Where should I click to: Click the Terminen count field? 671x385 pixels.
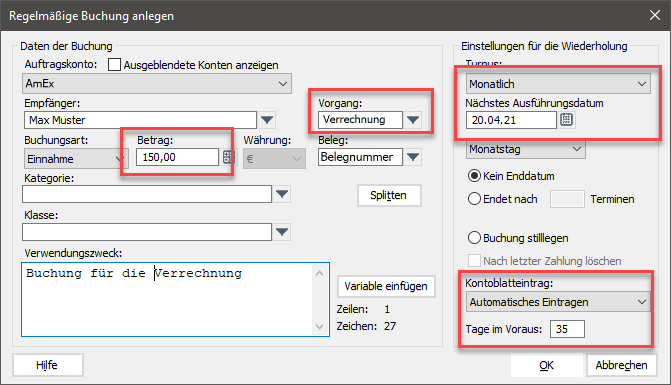567,199
